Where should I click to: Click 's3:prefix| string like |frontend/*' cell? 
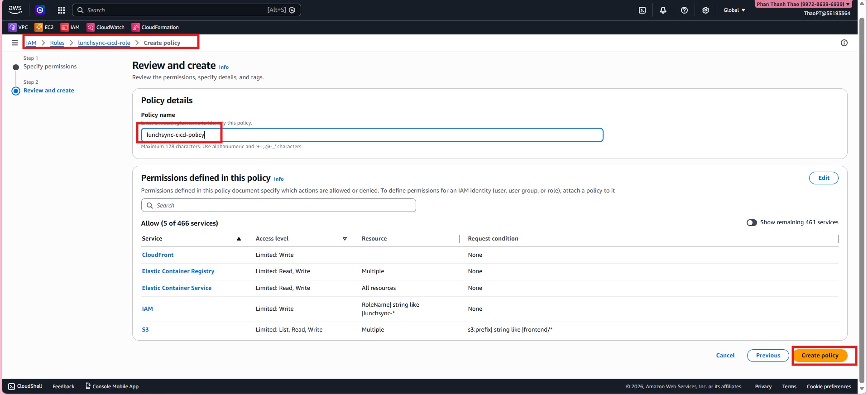click(x=510, y=330)
